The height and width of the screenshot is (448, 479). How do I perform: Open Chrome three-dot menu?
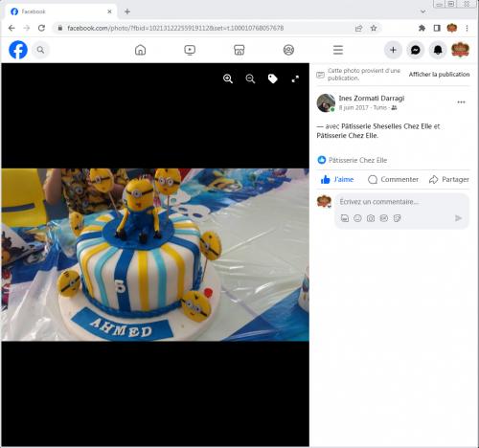pos(467,28)
